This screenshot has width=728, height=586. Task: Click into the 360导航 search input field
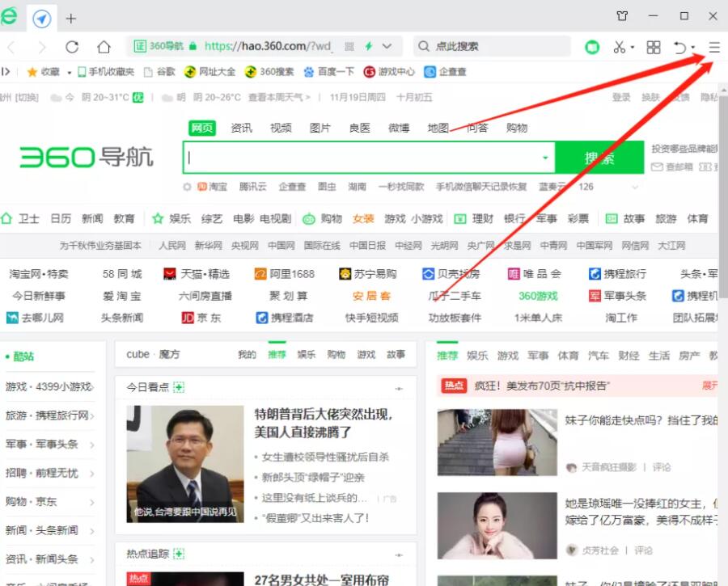(364, 158)
